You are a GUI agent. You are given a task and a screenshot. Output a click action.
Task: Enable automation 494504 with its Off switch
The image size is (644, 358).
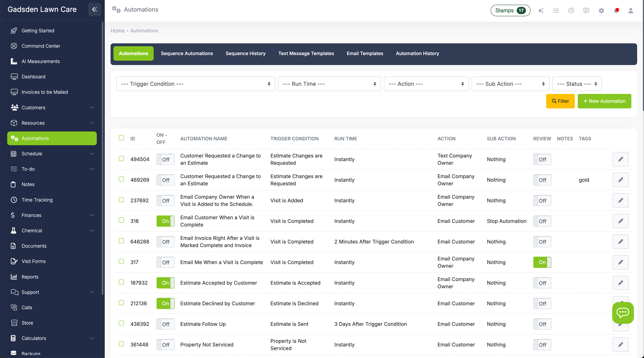[165, 159]
